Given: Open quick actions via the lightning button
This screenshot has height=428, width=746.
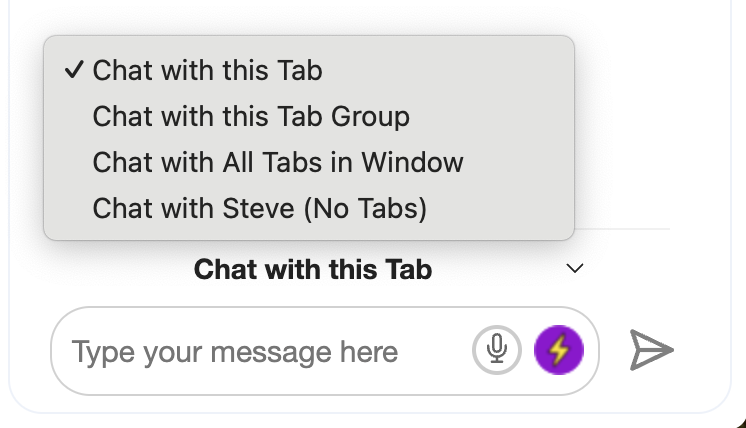Looking at the screenshot, I should coord(558,350).
